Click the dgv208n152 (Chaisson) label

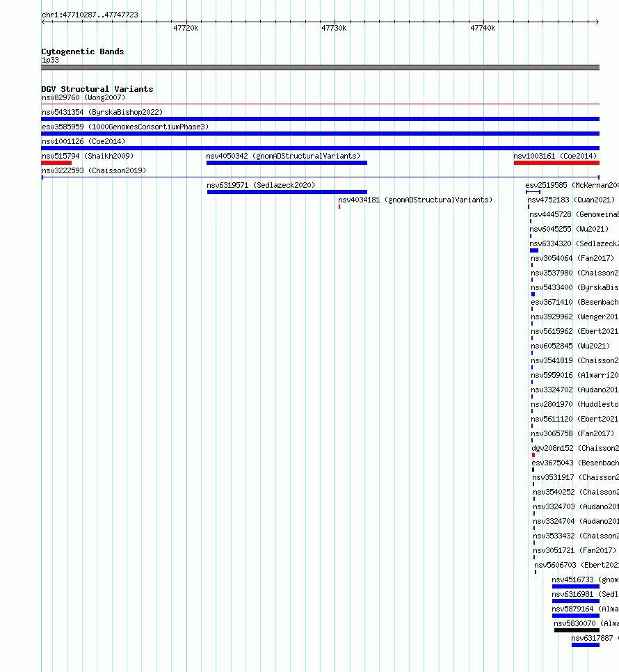click(x=575, y=448)
